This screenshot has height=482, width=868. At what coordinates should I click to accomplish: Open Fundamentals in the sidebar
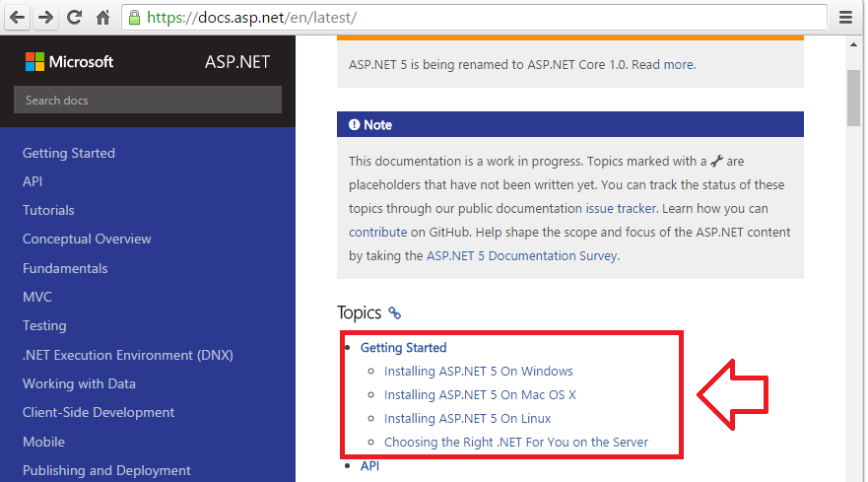(x=65, y=268)
